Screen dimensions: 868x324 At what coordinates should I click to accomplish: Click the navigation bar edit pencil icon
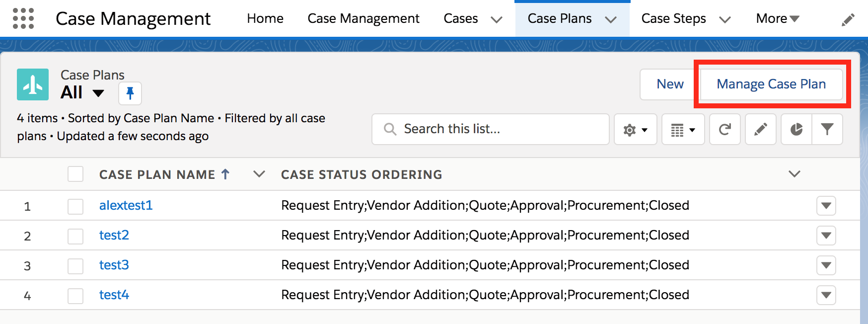point(849,18)
